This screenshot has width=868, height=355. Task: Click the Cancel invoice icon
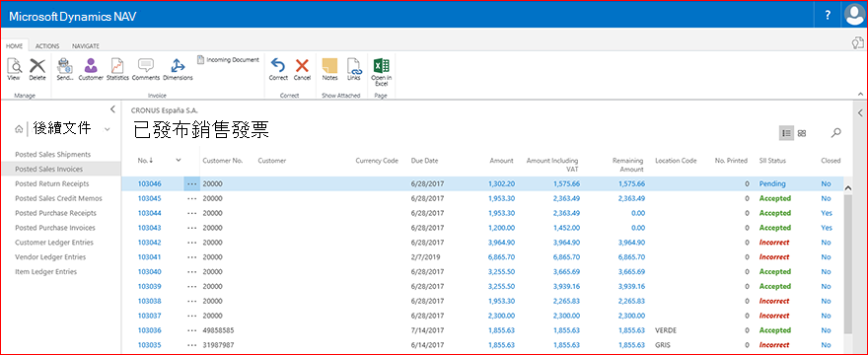click(x=302, y=70)
